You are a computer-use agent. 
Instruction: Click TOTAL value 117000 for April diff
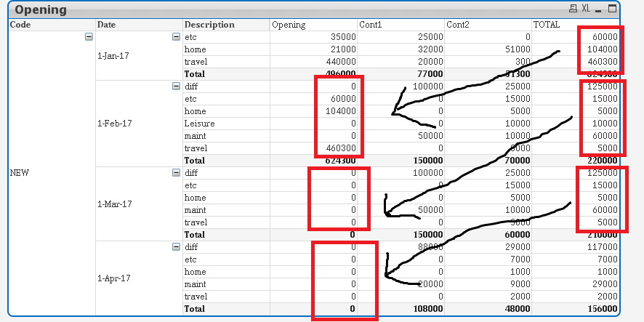[602, 247]
